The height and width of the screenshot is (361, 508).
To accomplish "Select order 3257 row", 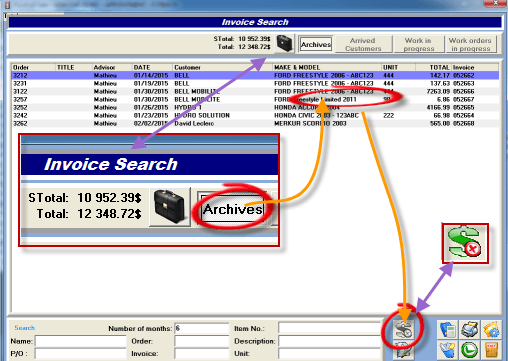I will pos(255,99).
